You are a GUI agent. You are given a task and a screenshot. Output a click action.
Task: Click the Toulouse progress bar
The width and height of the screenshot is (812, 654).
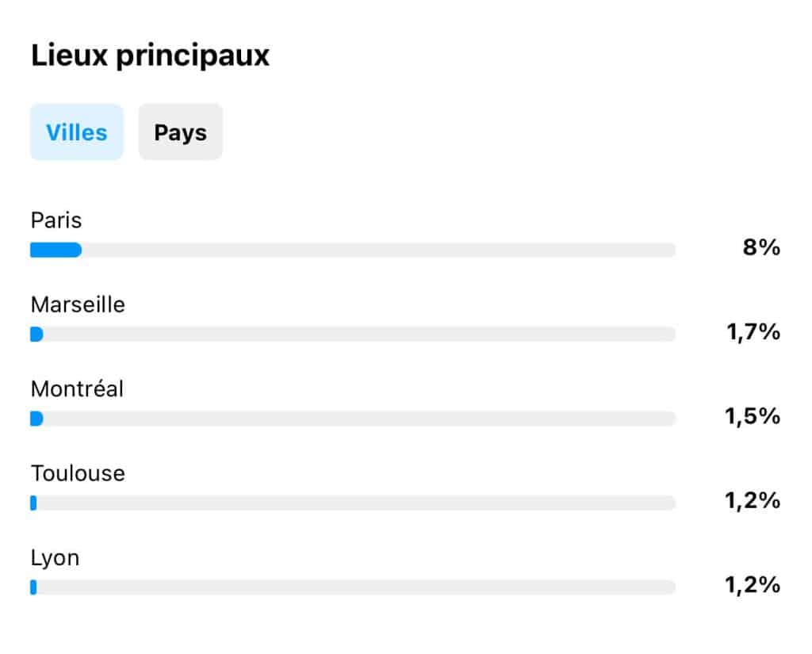click(x=353, y=503)
